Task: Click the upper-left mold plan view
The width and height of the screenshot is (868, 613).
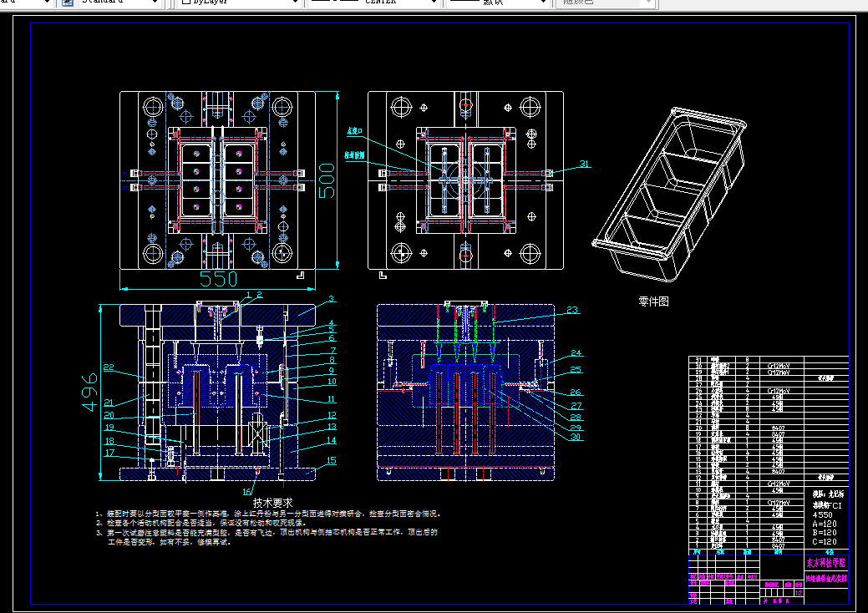Action: [217, 180]
